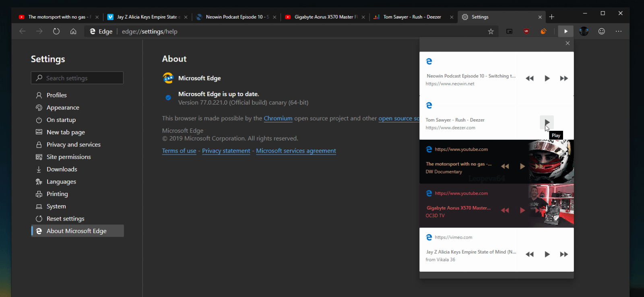Click the DW Documentary media card thumbnail

[x=551, y=162]
